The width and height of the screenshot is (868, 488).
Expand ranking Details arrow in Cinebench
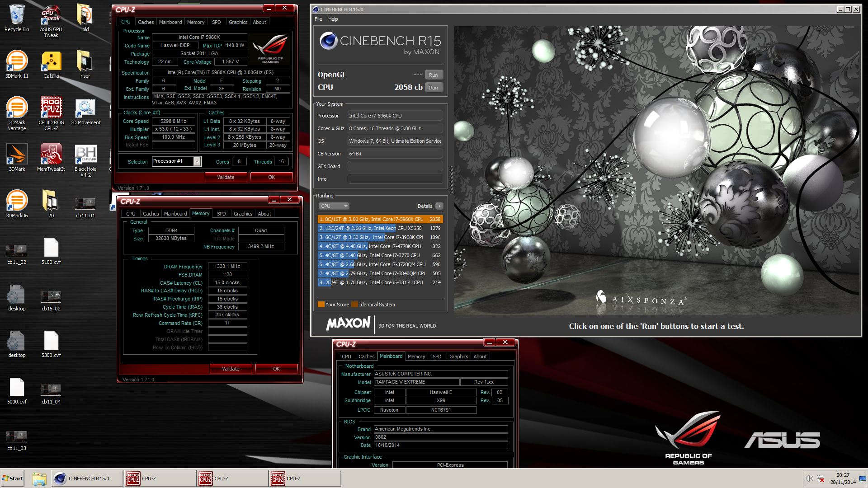coord(439,206)
